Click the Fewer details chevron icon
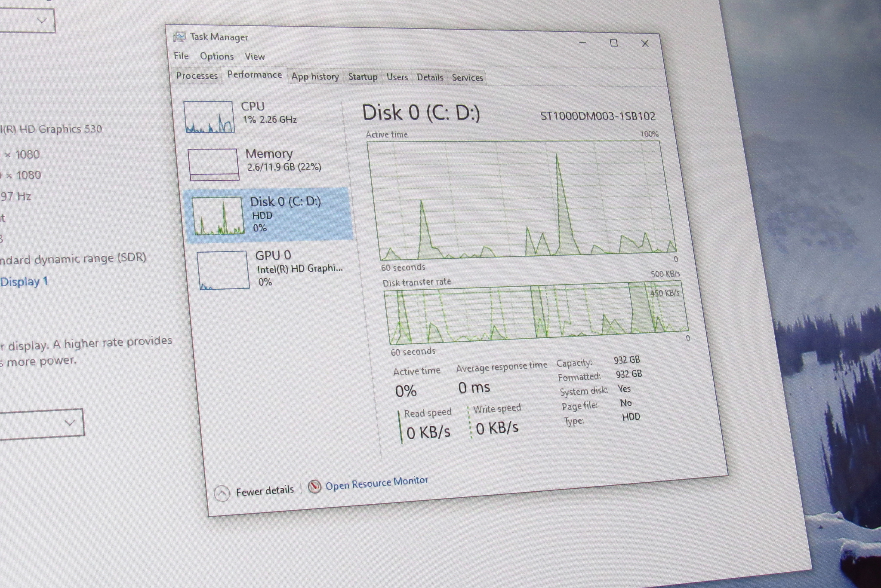The image size is (881, 588). (222, 493)
